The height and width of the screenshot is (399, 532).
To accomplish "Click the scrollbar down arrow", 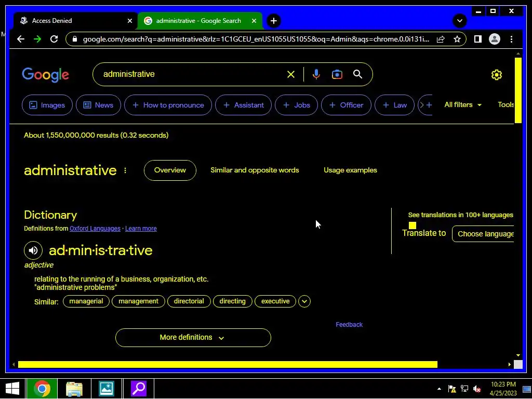I will (x=518, y=355).
